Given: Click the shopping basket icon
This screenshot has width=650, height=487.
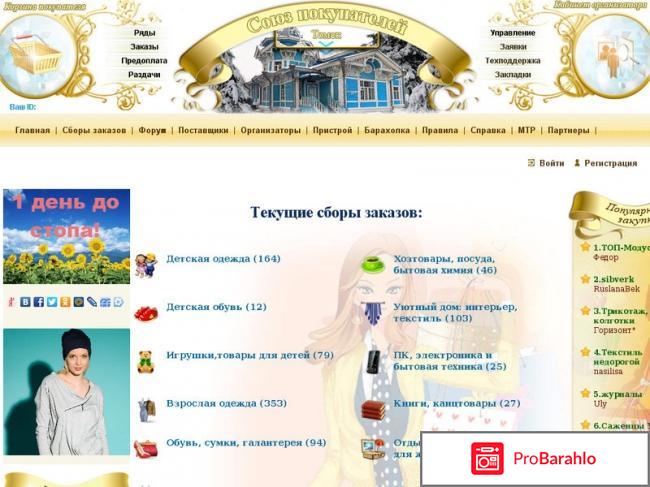Looking at the screenshot, I should tap(35, 55).
